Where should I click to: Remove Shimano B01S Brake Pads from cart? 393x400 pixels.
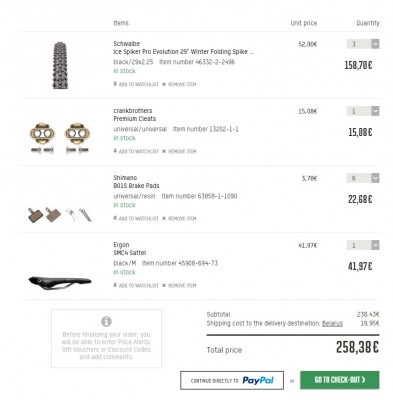point(179,218)
